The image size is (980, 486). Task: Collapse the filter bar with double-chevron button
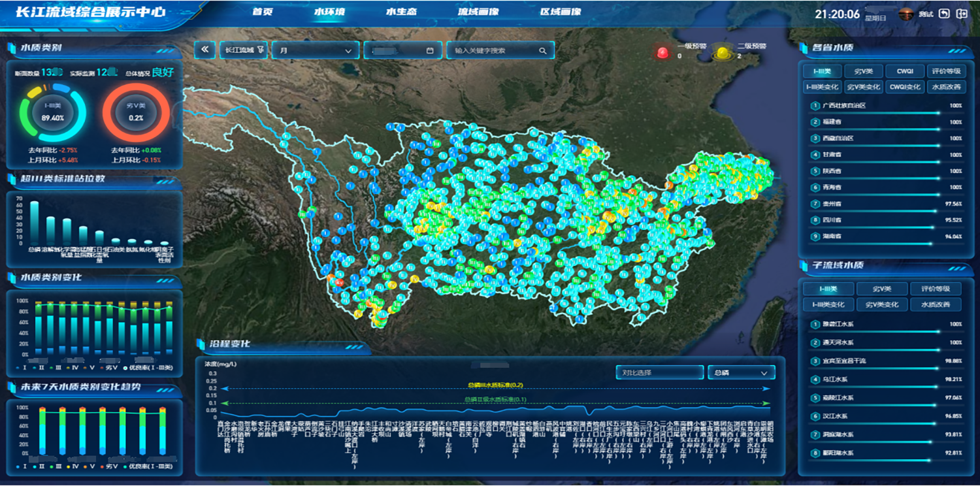point(205,50)
